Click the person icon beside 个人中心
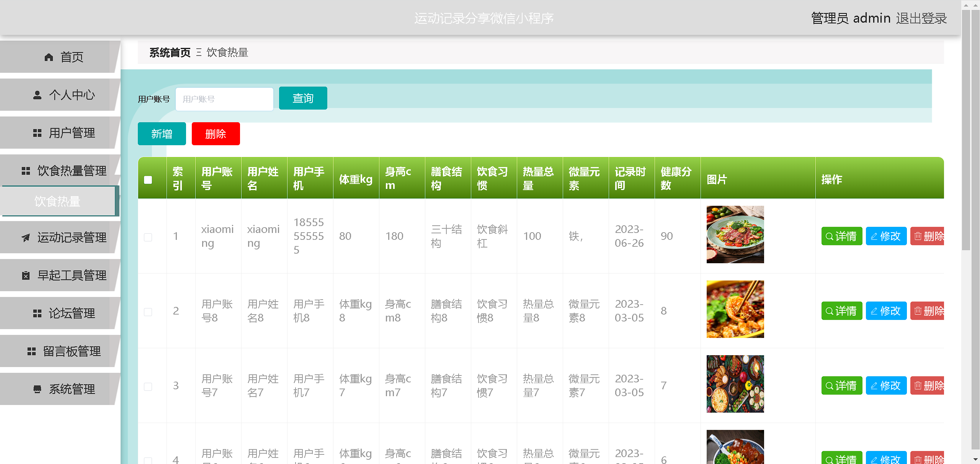This screenshot has width=980, height=464. [37, 95]
